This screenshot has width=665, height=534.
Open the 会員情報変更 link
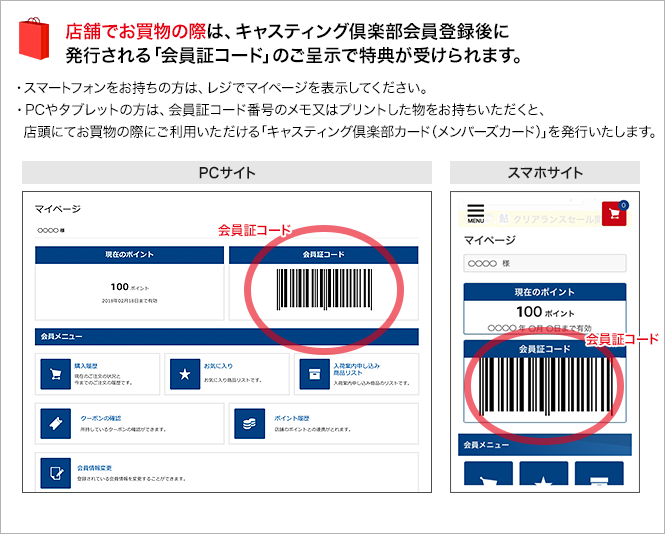point(94,468)
